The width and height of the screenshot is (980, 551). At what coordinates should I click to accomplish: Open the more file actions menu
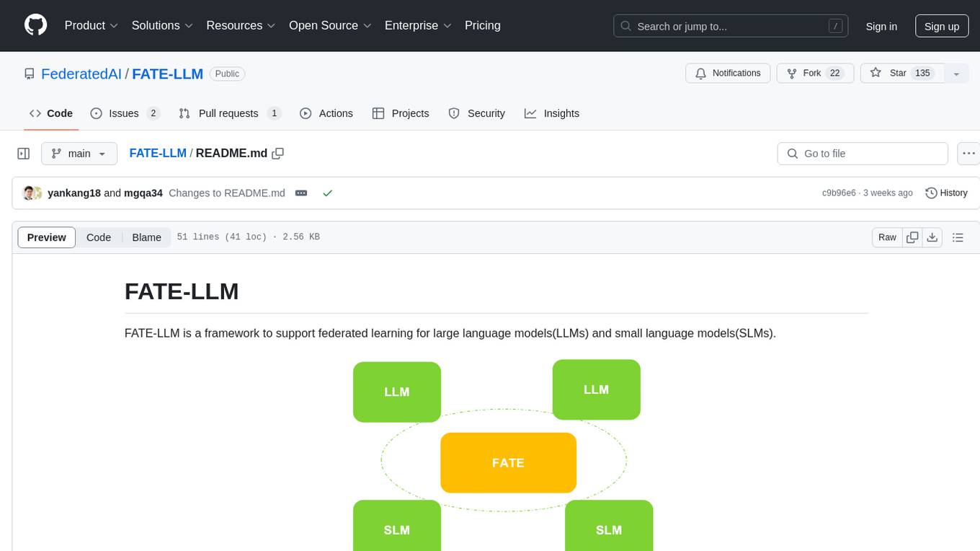click(x=968, y=154)
